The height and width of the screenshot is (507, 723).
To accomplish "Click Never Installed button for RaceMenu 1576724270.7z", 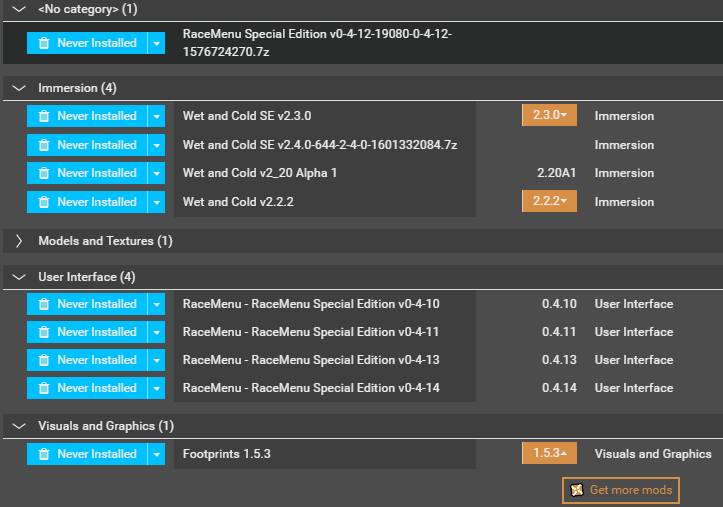I will (x=87, y=43).
